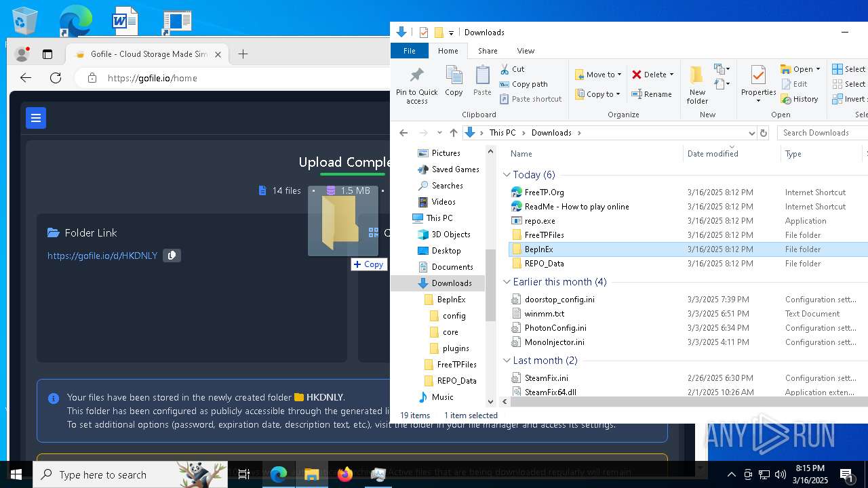Reload the Gofile page
The width and height of the screenshot is (868, 488).
pos(56,78)
